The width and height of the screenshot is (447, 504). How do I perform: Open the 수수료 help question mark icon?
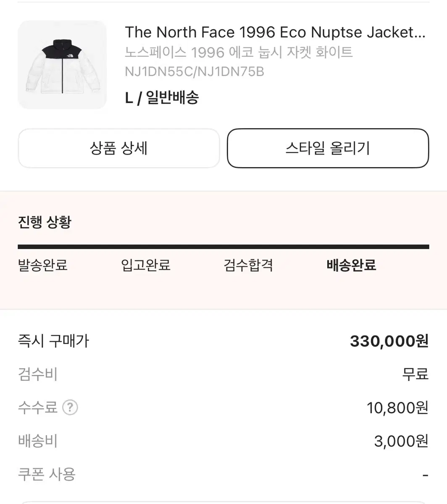(x=70, y=407)
